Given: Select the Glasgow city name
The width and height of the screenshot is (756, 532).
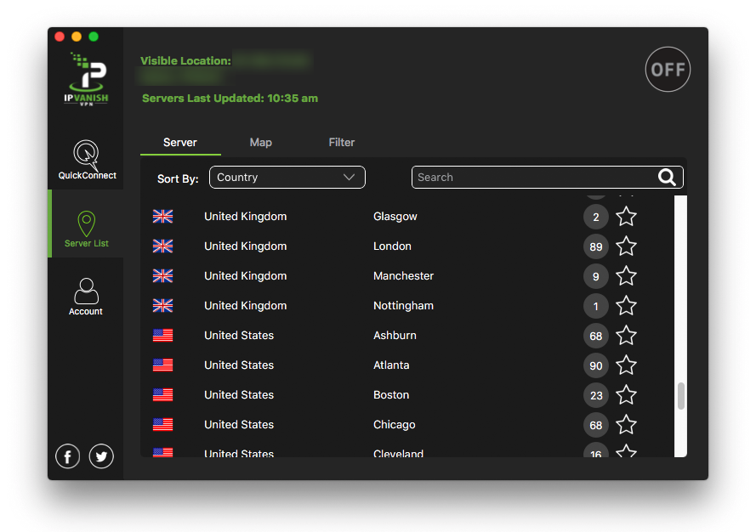Looking at the screenshot, I should [395, 217].
